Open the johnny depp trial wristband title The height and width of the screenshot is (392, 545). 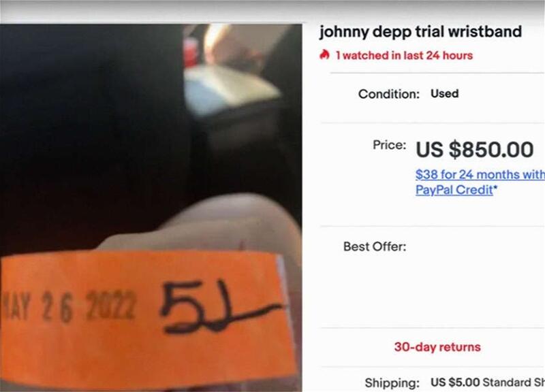(x=420, y=32)
